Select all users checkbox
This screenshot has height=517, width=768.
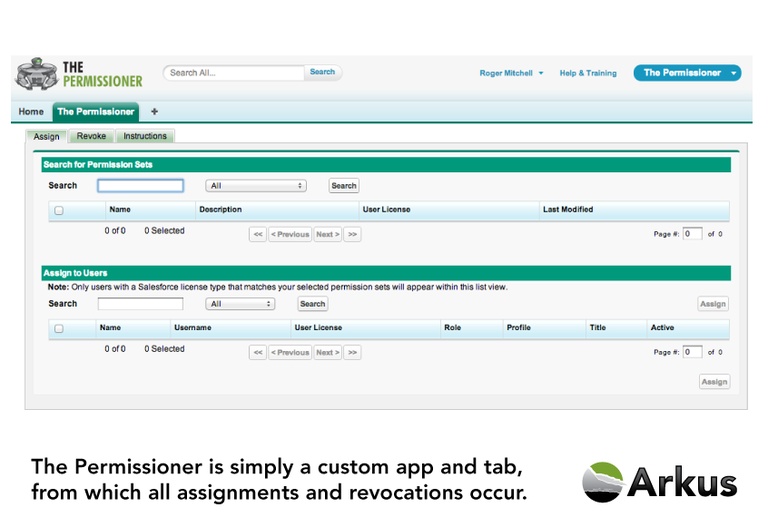59,329
